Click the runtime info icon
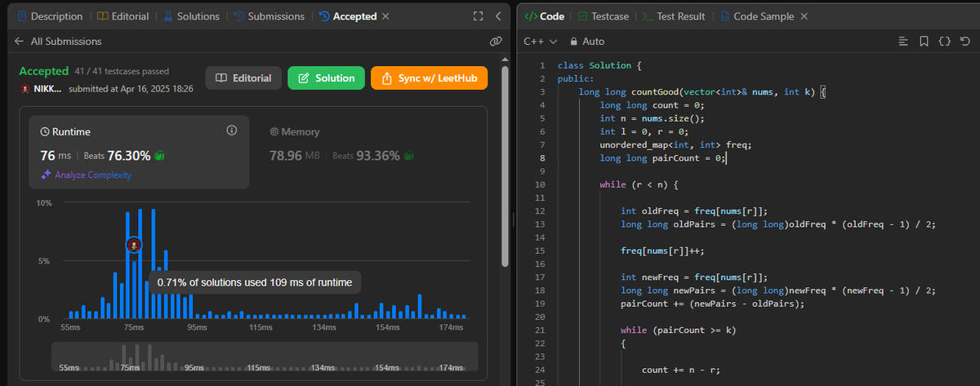The height and width of the screenshot is (386, 980). coord(231,131)
